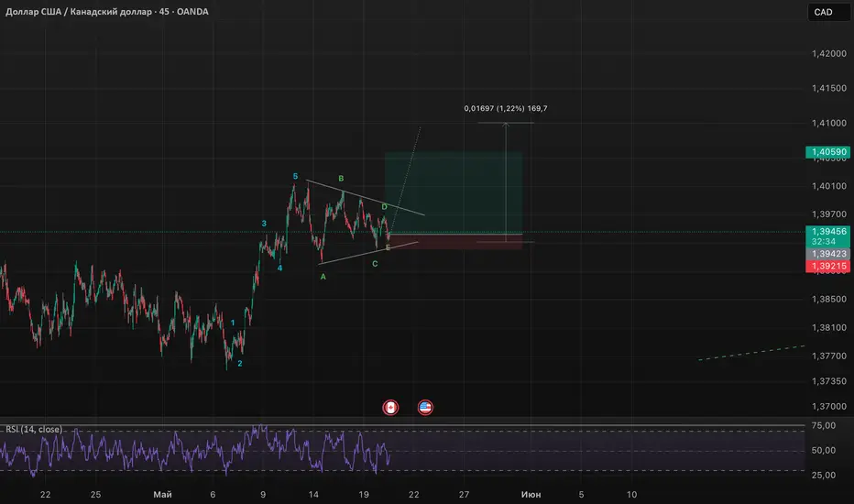Click the 'Май' date label on time axis
The width and height of the screenshot is (854, 504).
[x=162, y=494]
